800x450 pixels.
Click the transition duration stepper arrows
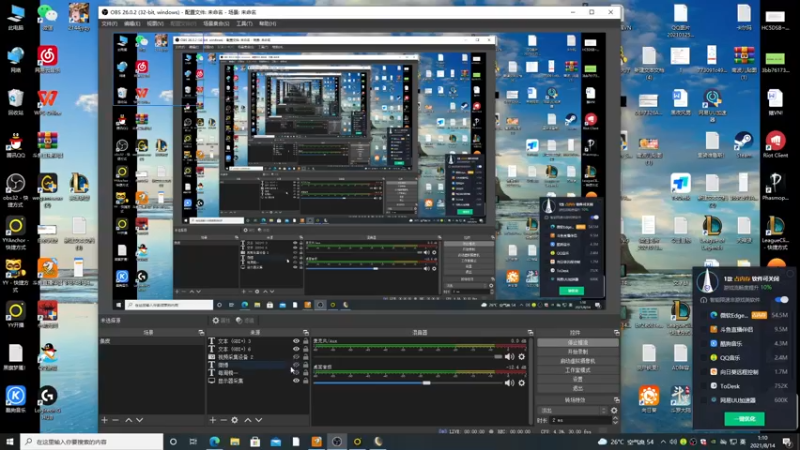coord(615,420)
